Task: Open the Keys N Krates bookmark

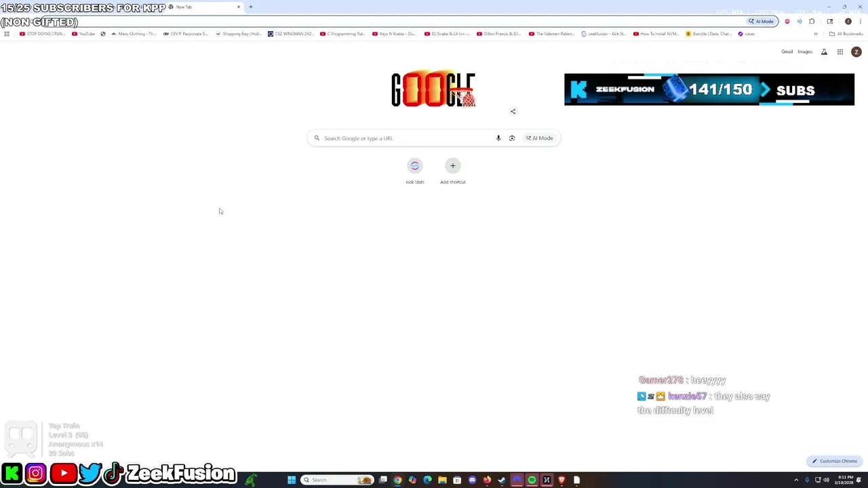Action: 395,34
